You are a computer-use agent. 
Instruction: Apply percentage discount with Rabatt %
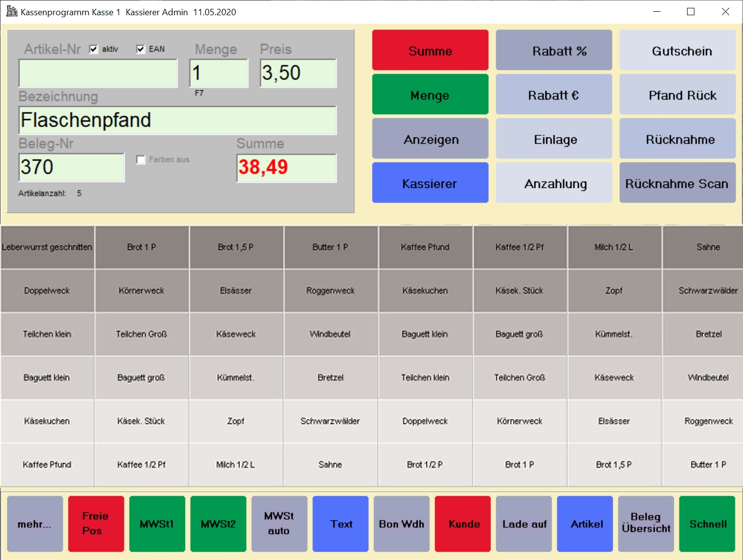(x=554, y=51)
